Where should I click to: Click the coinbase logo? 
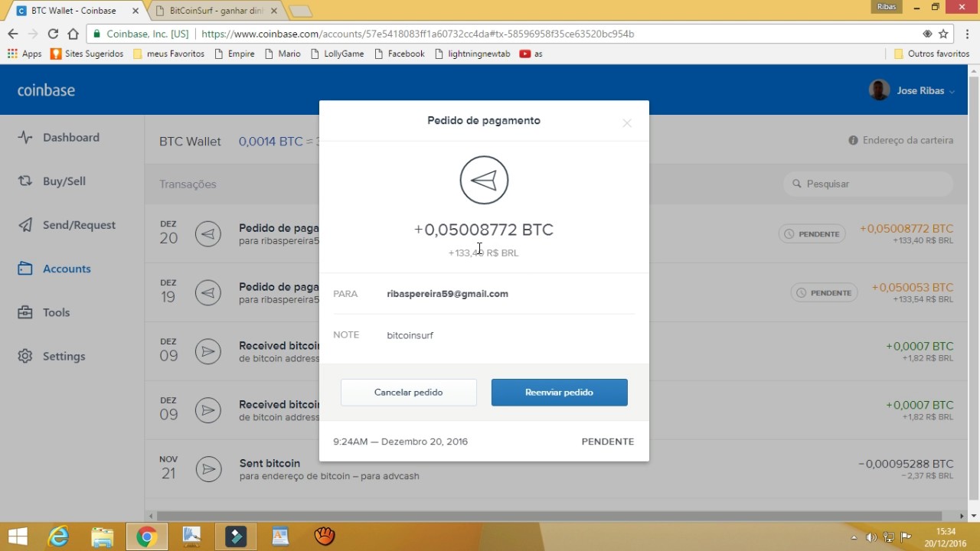46,90
